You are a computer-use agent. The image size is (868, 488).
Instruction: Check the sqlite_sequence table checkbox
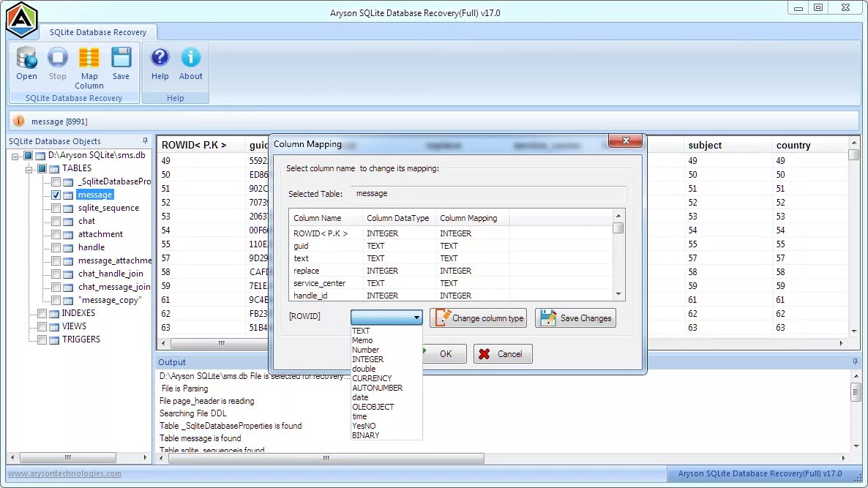tap(56, 208)
